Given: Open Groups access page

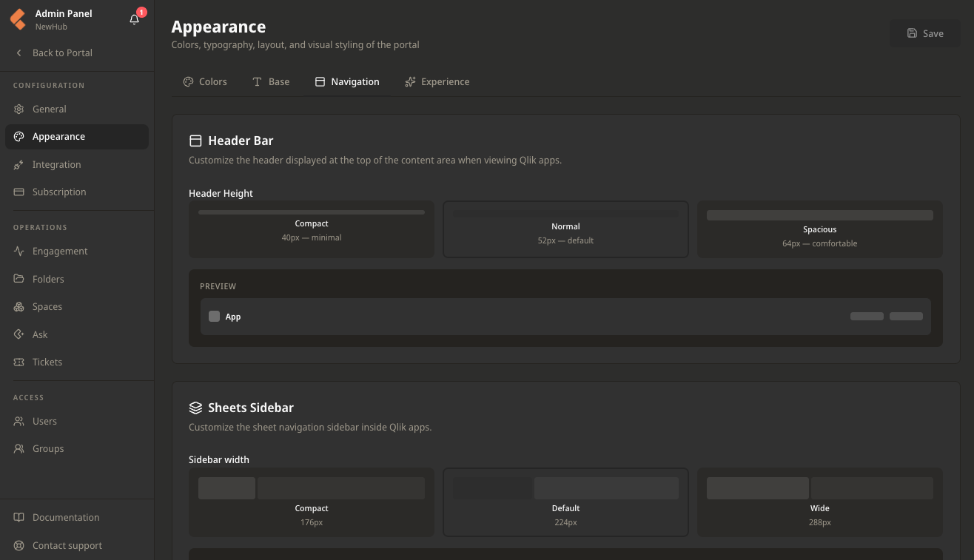Looking at the screenshot, I should pyautogui.click(x=77, y=449).
